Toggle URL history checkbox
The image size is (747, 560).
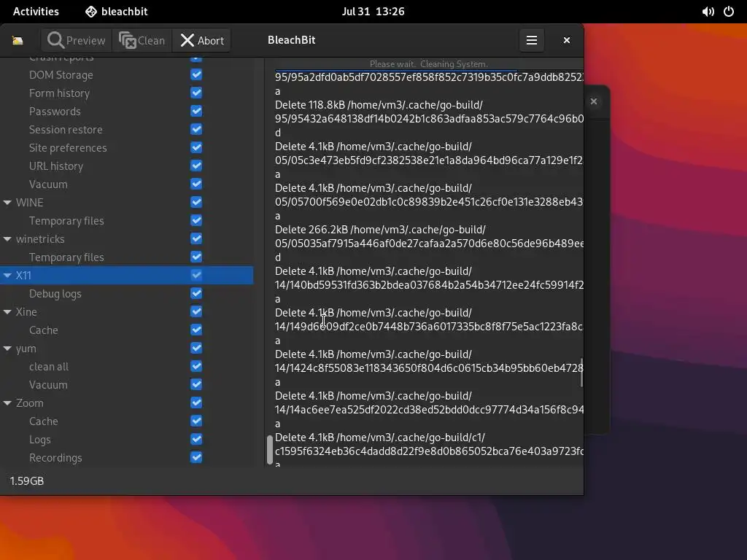coord(196,166)
